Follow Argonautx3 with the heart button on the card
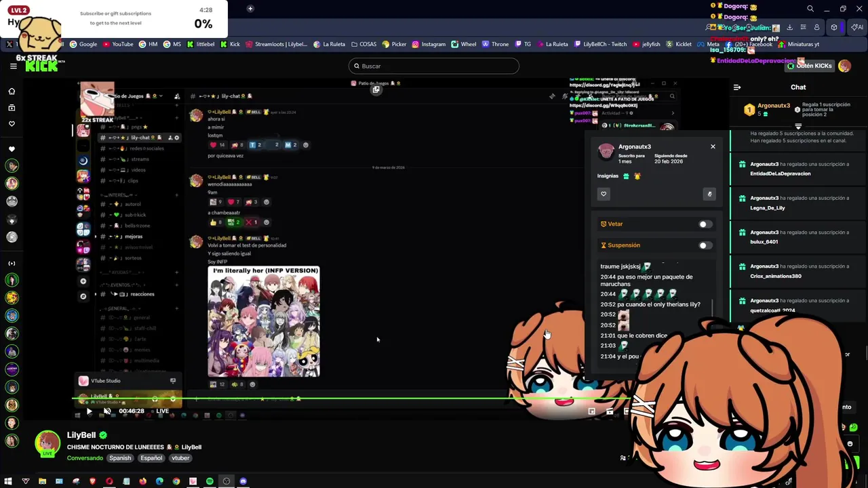This screenshot has height=488, width=868. 604,194
